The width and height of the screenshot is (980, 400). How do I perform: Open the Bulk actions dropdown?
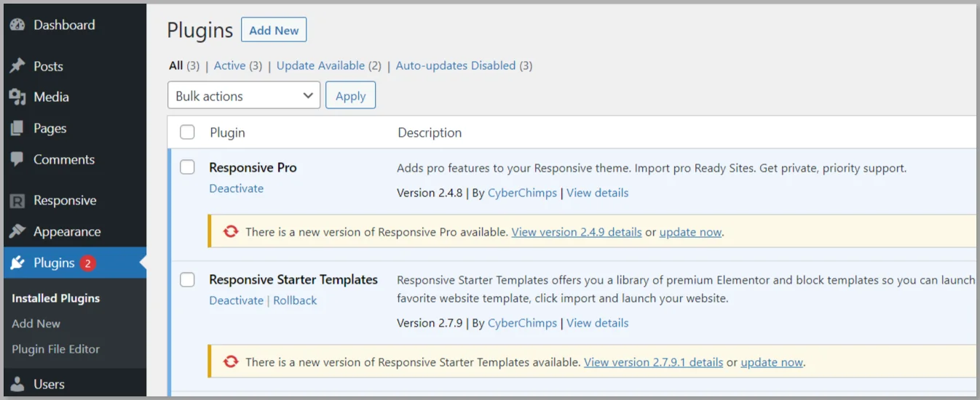244,95
